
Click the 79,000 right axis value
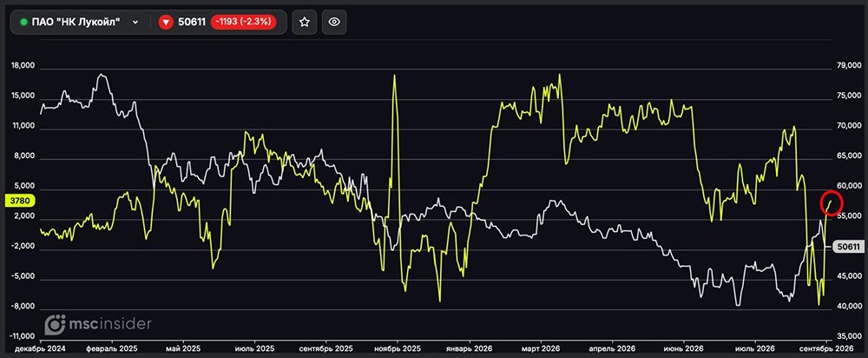[x=849, y=67]
